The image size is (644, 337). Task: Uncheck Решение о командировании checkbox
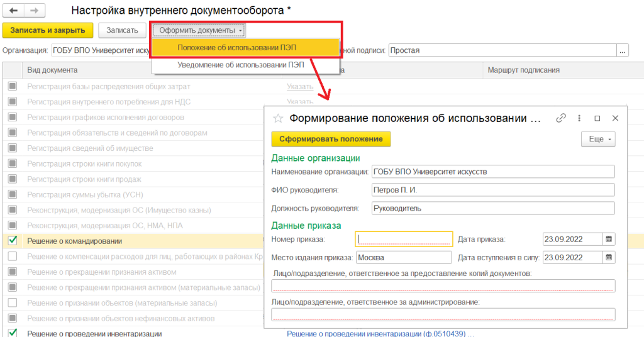click(13, 240)
